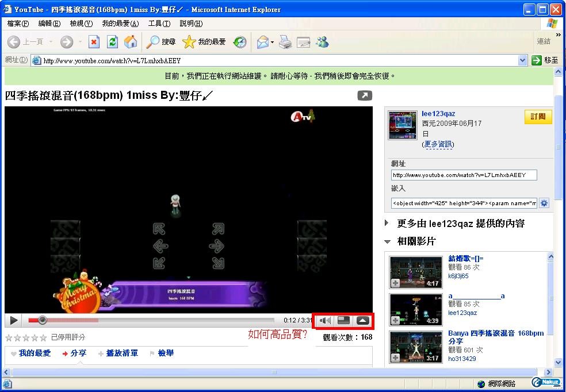Open lee123qaz channel avatar thumbnail
566x392 pixels.
pyautogui.click(x=402, y=125)
